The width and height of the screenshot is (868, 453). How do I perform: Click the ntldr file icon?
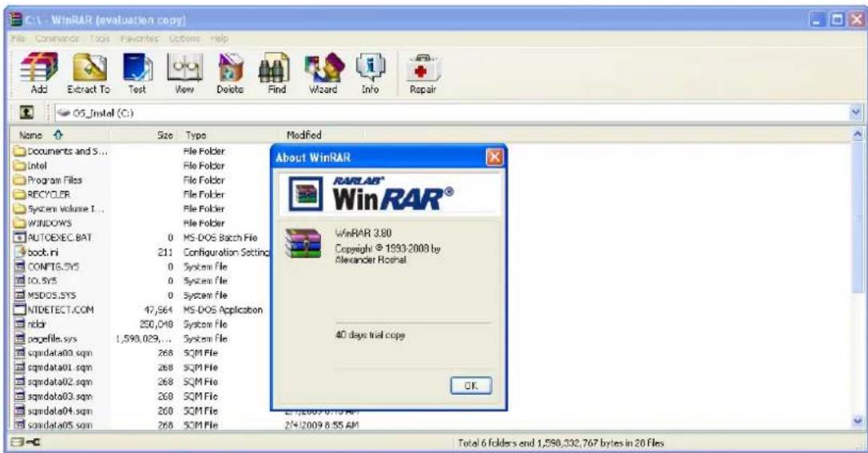pyautogui.click(x=20, y=324)
